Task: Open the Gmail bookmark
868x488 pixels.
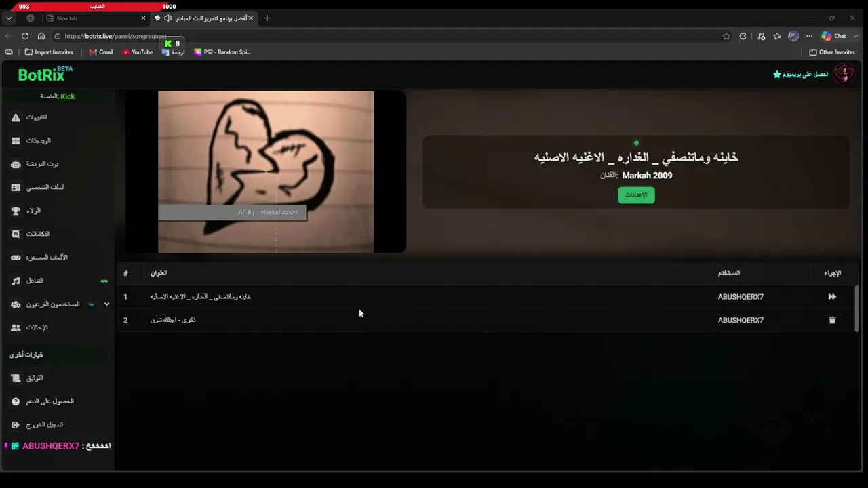Action: [101, 52]
